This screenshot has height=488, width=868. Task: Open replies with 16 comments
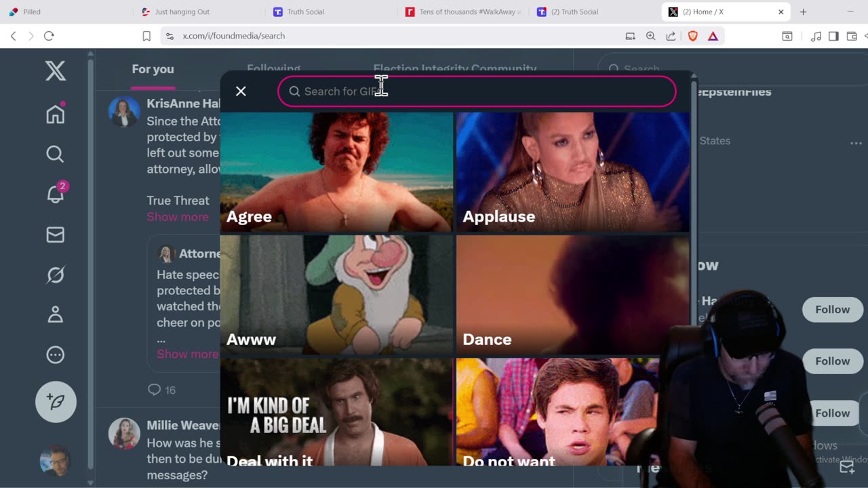161,390
